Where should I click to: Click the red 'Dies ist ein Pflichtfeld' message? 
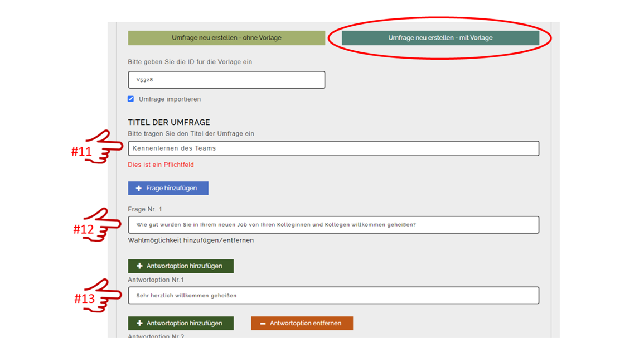161,165
